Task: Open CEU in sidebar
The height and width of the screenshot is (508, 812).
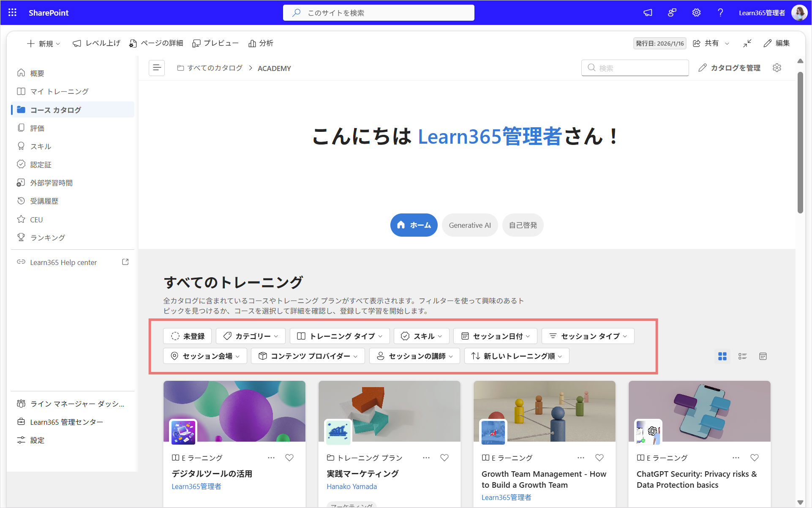Action: pyautogui.click(x=73, y=219)
